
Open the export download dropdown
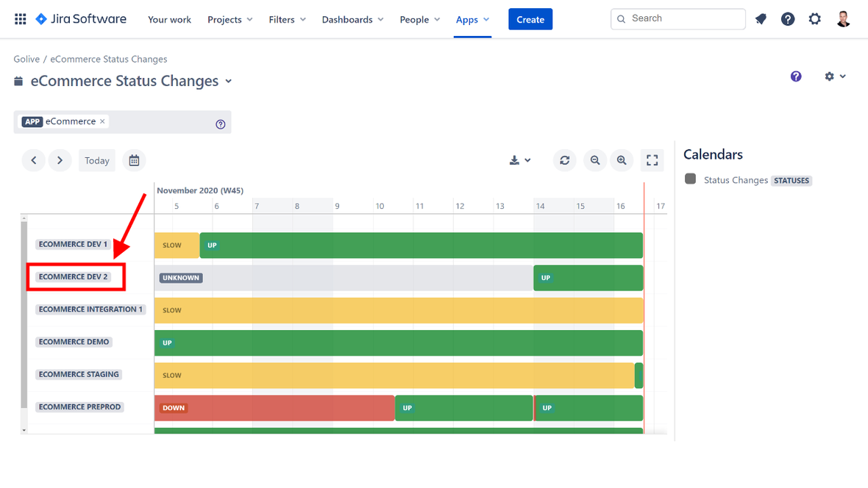pyautogui.click(x=519, y=160)
